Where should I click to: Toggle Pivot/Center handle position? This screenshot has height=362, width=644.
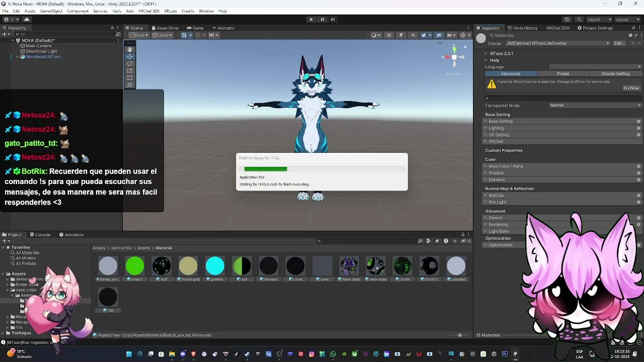pos(139,35)
